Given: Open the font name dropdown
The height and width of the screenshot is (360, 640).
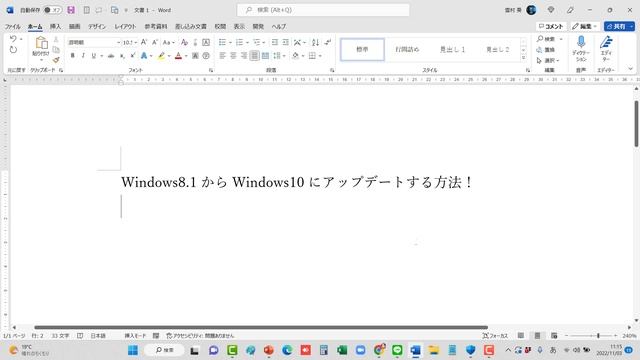Looking at the screenshot, I should point(118,42).
